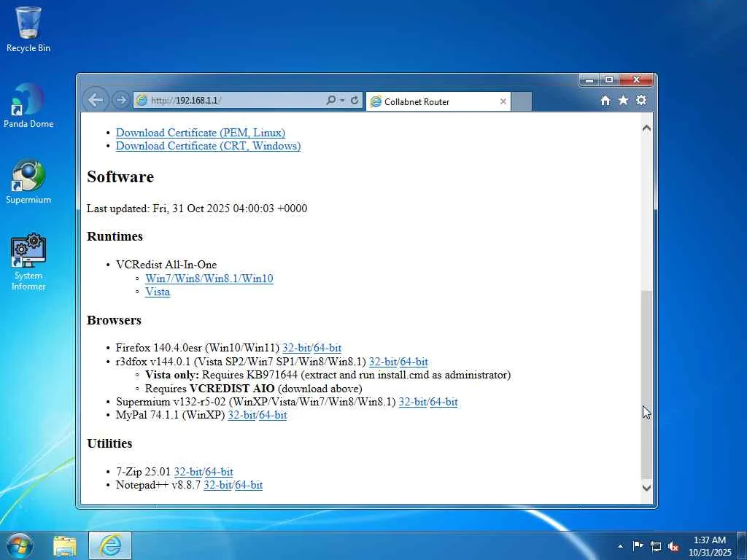
Task: Click the KB971644 requirement note
Action: coord(328,375)
